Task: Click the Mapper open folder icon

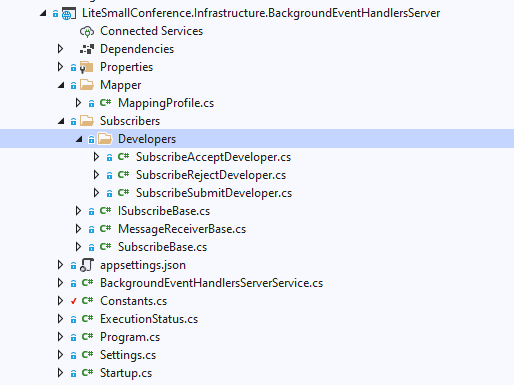Action: coord(87,85)
